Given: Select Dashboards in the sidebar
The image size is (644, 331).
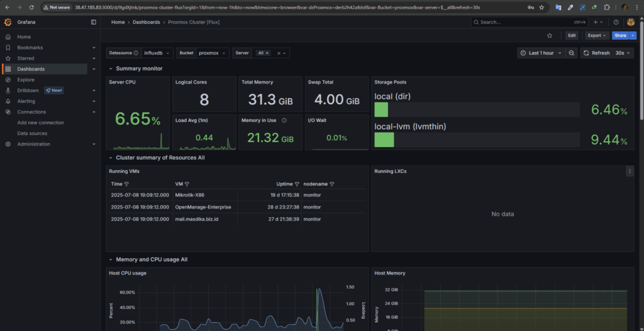Looking at the screenshot, I should pos(31,69).
